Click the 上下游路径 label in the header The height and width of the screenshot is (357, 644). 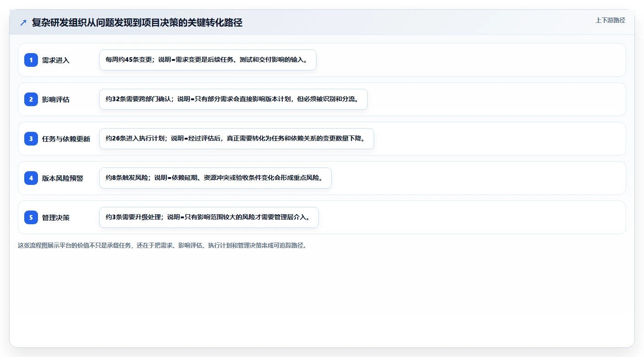tap(610, 20)
